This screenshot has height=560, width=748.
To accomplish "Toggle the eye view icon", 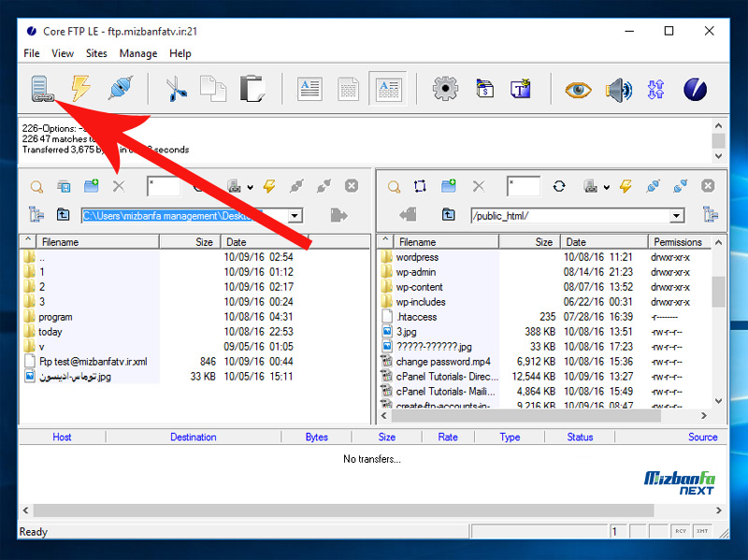I will coord(578,90).
